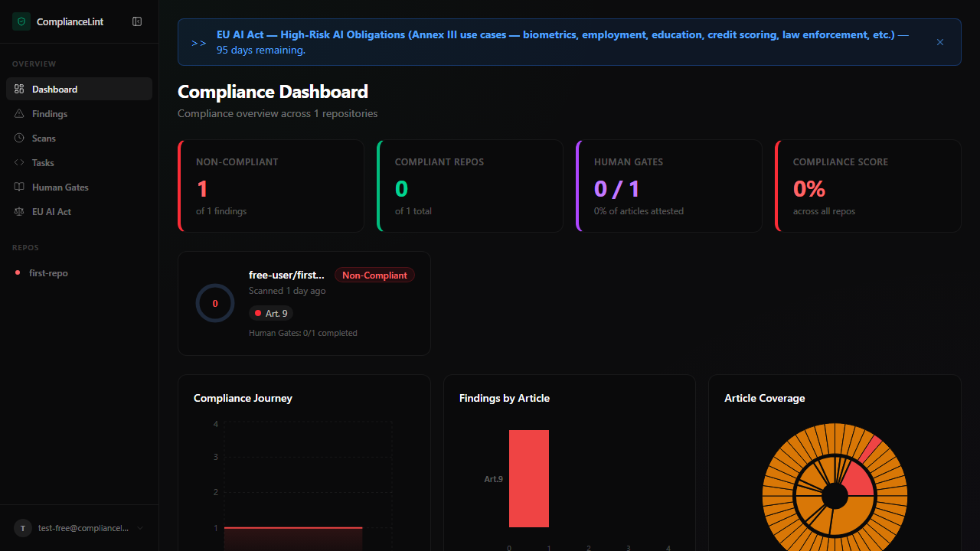980x551 pixels.
Task: Open the Findings page from the sidebar
Action: 50,114
